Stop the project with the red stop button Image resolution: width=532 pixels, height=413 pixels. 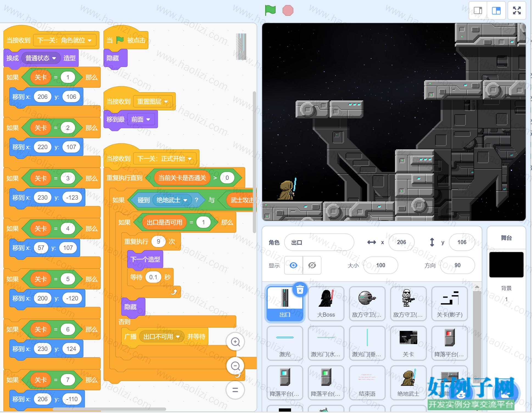(288, 10)
